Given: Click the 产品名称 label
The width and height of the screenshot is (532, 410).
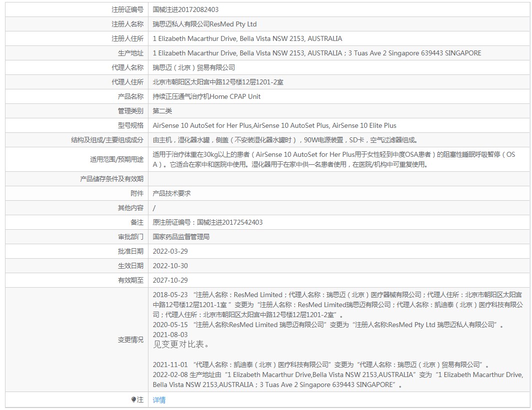Looking at the screenshot, I should 130,96.
